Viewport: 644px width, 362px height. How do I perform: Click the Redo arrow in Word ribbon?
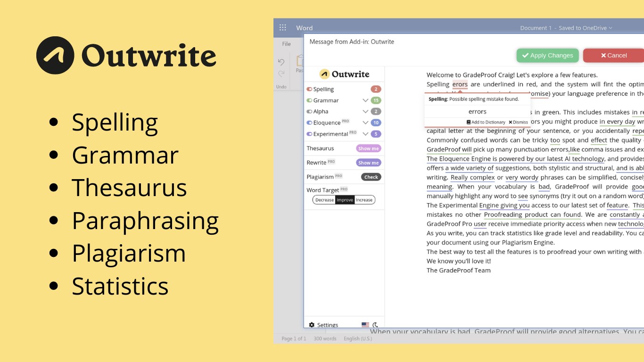(281, 74)
